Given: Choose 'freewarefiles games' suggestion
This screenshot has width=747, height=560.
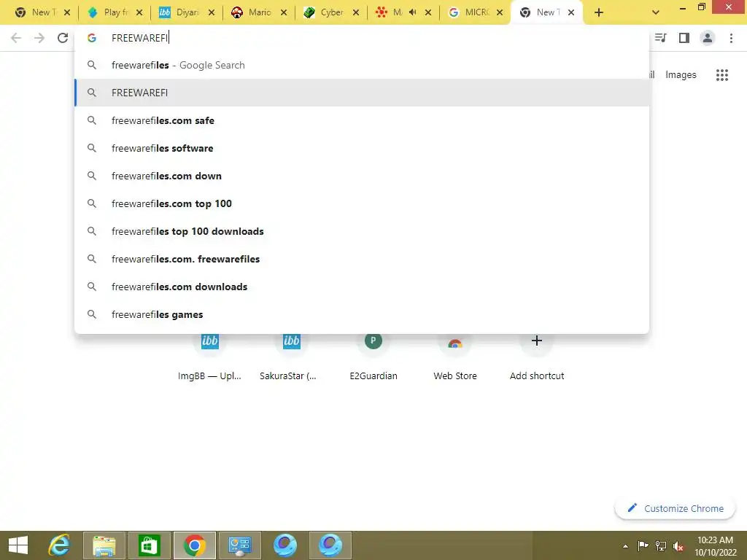Looking at the screenshot, I should pos(362,314).
